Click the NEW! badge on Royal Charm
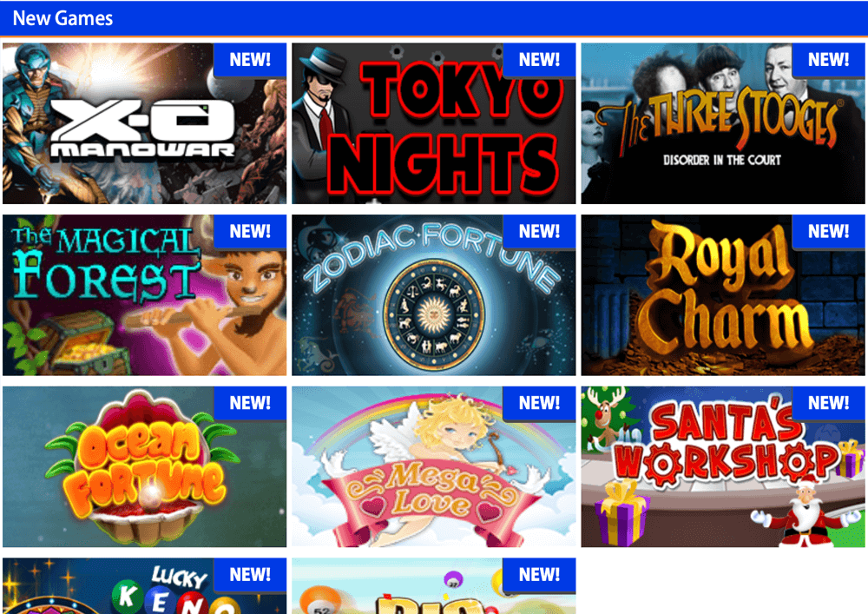The image size is (868, 614). pyautogui.click(x=829, y=231)
